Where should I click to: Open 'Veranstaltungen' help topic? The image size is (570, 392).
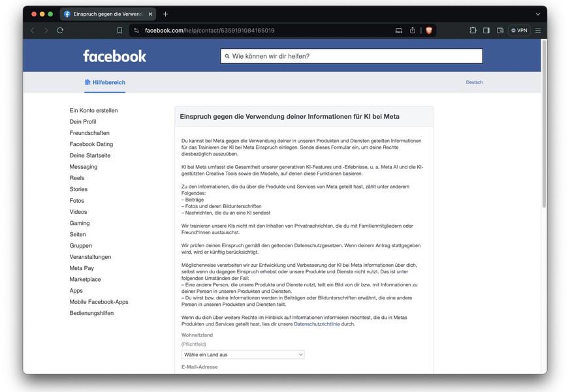(x=90, y=257)
